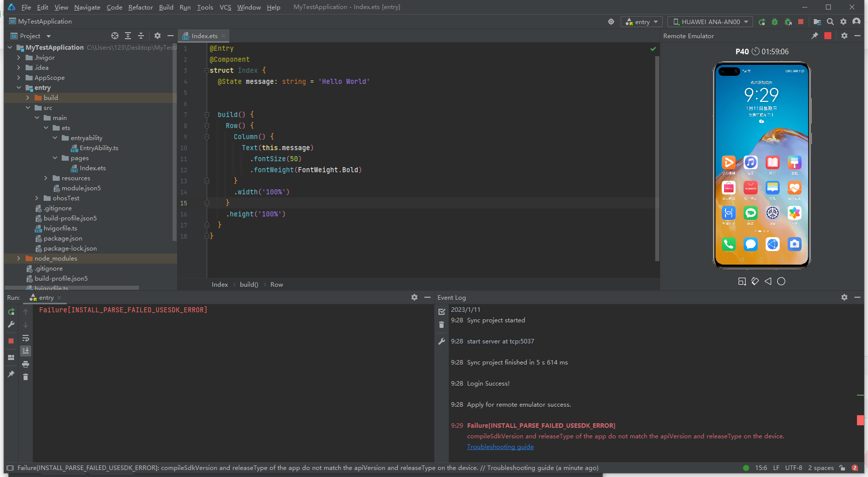The image size is (868, 477).
Task: Toggle soft-wrap in Run console
Action: pos(26,338)
